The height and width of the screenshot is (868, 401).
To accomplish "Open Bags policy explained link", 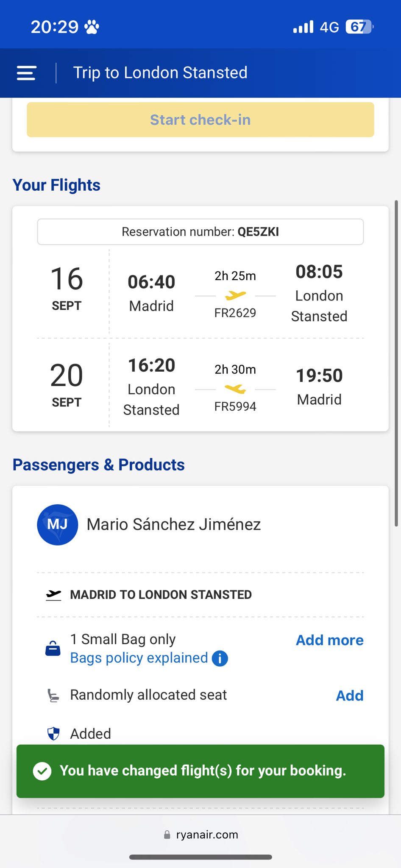I will pyautogui.click(x=139, y=658).
